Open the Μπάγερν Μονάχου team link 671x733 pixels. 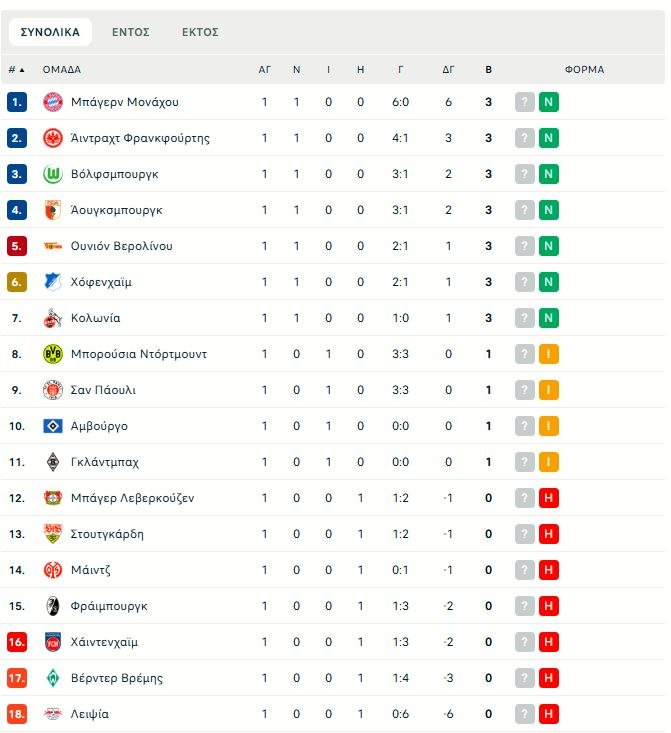(x=125, y=102)
